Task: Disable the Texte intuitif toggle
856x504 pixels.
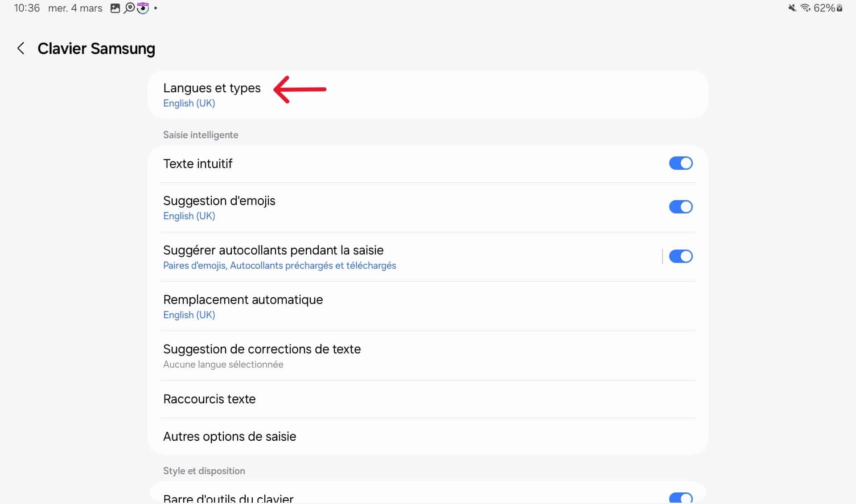Action: 680,163
